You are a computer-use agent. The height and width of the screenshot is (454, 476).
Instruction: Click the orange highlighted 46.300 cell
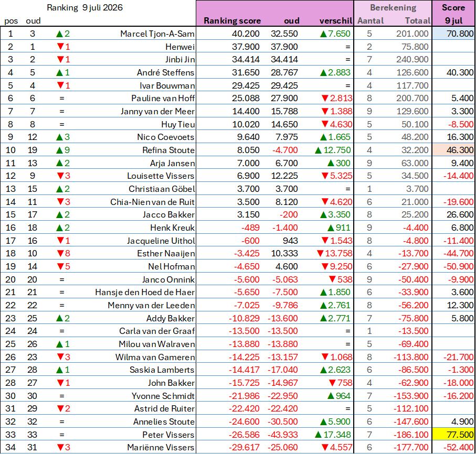[453, 150]
